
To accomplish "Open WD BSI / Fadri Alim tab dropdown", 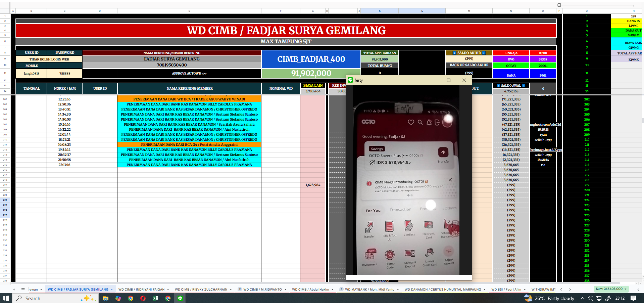I will point(525,289).
